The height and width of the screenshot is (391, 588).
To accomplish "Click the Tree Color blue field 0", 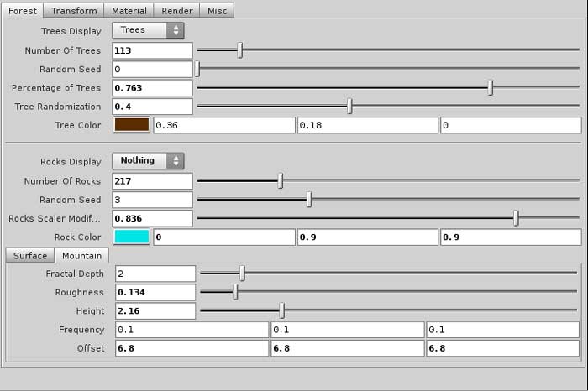I will click(x=511, y=125).
